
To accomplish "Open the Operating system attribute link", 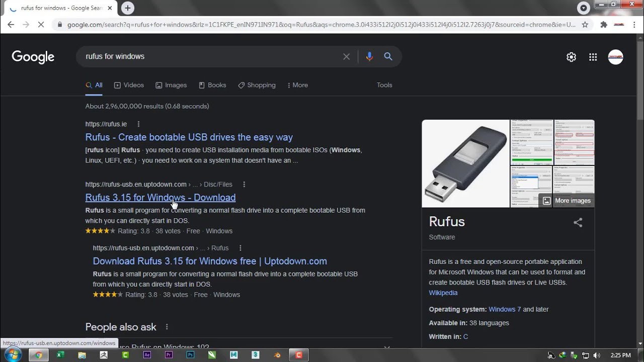I will (x=457, y=309).
